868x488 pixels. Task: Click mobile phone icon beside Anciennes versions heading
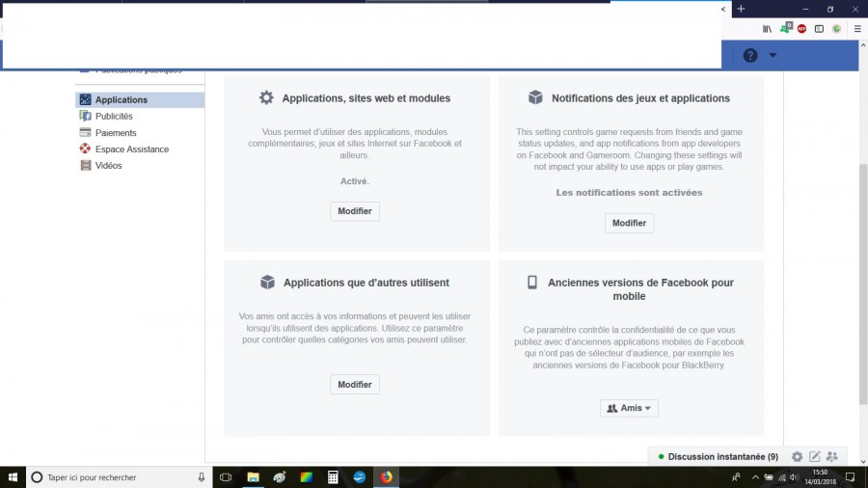point(532,283)
